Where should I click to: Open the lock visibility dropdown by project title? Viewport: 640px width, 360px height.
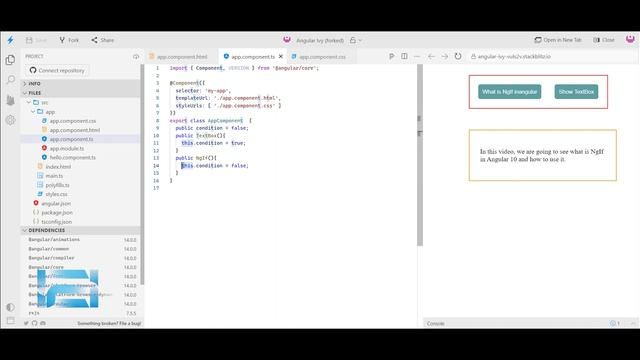(356, 40)
